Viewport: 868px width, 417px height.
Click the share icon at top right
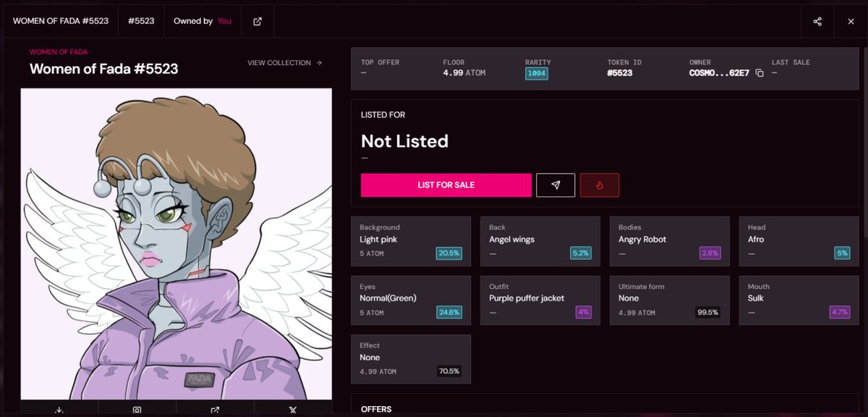point(817,21)
